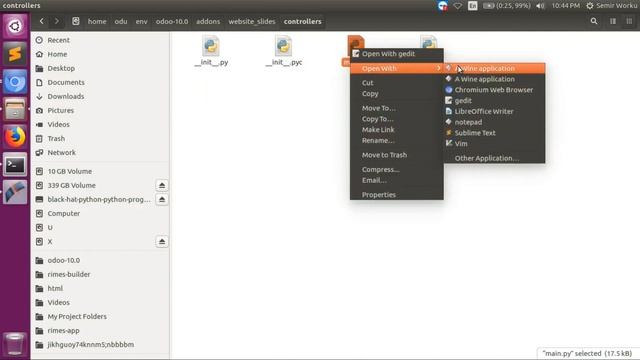Image resolution: width=640 pixels, height=360 pixels.
Task: Choose Compress... option
Action: point(397,169)
